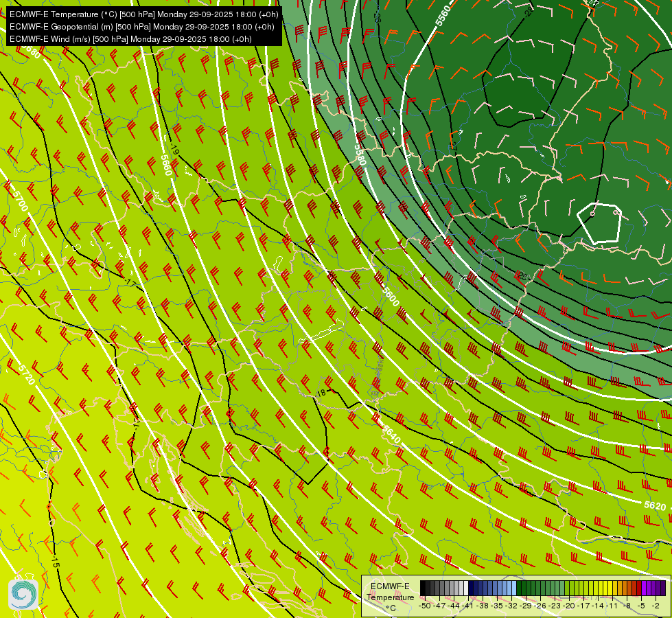Select the Wind (m/s) [500 hPa] title line
Screen dimensions: 672x618
point(130,39)
